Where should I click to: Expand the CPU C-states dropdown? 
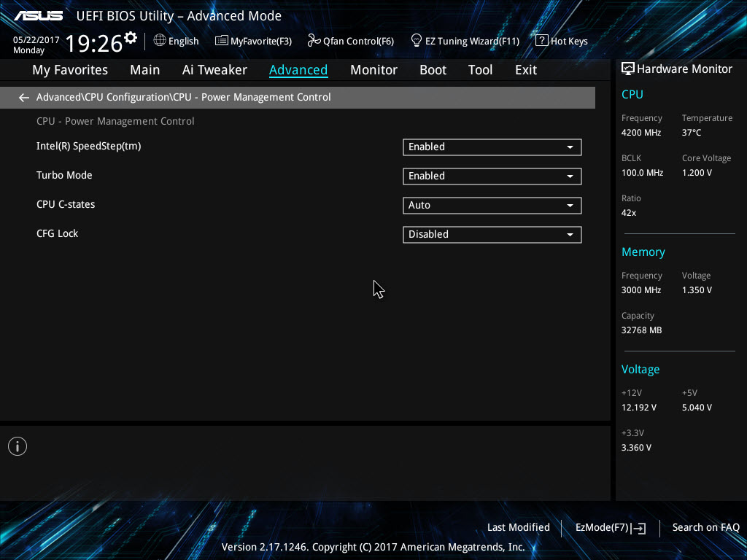[x=492, y=205]
